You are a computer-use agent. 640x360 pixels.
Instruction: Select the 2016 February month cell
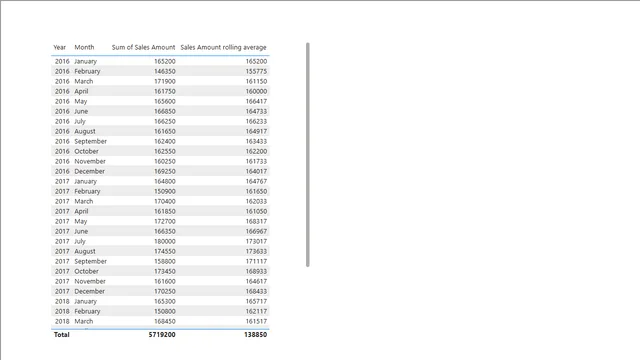pyautogui.click(x=87, y=71)
